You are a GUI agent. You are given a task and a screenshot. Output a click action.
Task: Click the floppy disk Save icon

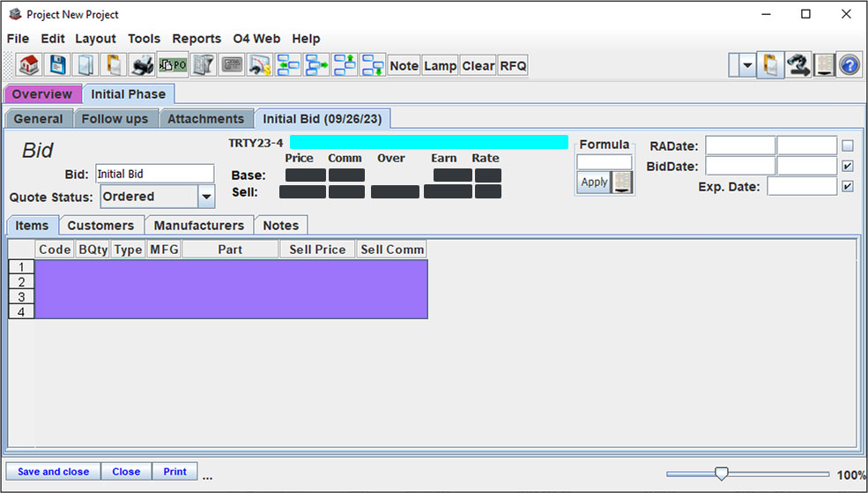coord(57,65)
